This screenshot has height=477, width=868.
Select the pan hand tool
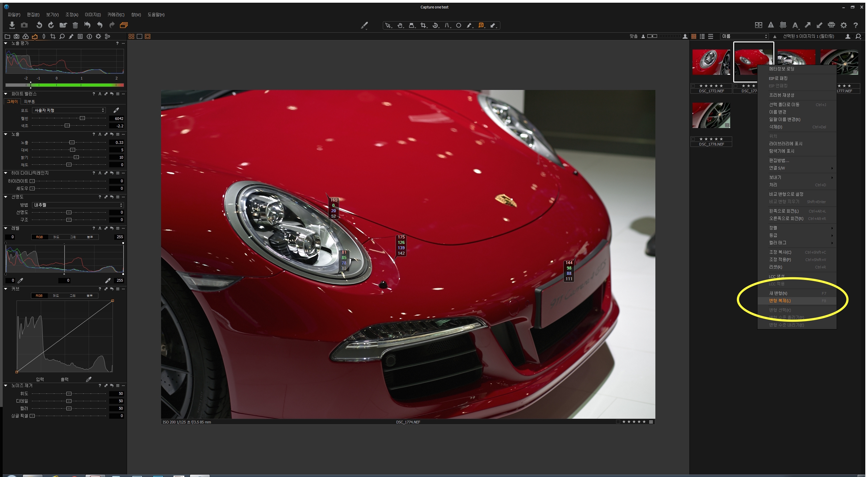(x=400, y=25)
